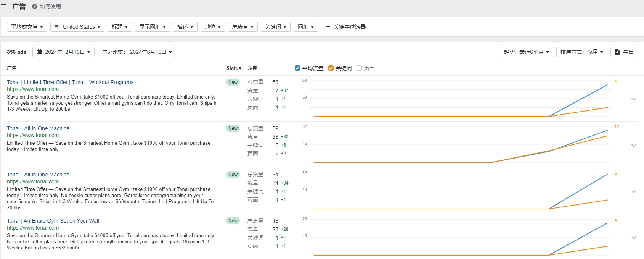Screen dimensions: 644x259
Task: Open the 平均成交量 filter dropdown
Action: [27, 27]
